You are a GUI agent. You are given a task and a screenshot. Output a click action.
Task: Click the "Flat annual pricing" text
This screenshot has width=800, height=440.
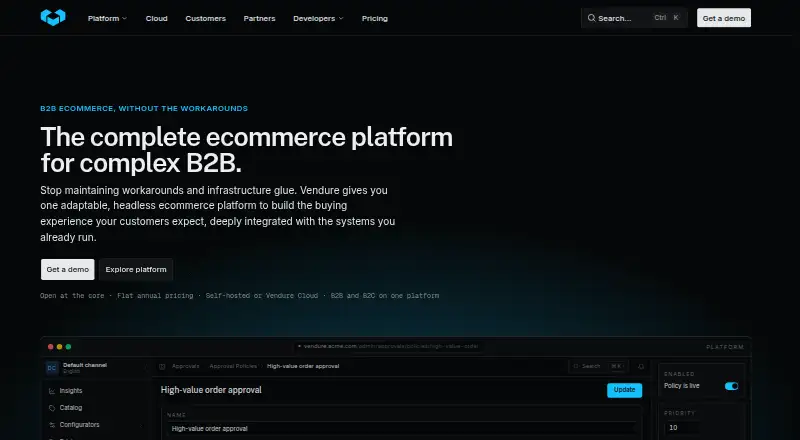pyautogui.click(x=155, y=296)
